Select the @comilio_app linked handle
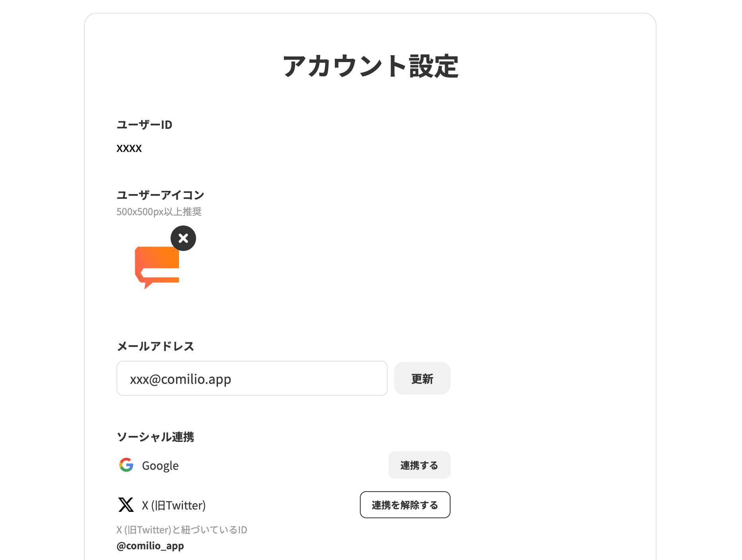 tap(150, 546)
